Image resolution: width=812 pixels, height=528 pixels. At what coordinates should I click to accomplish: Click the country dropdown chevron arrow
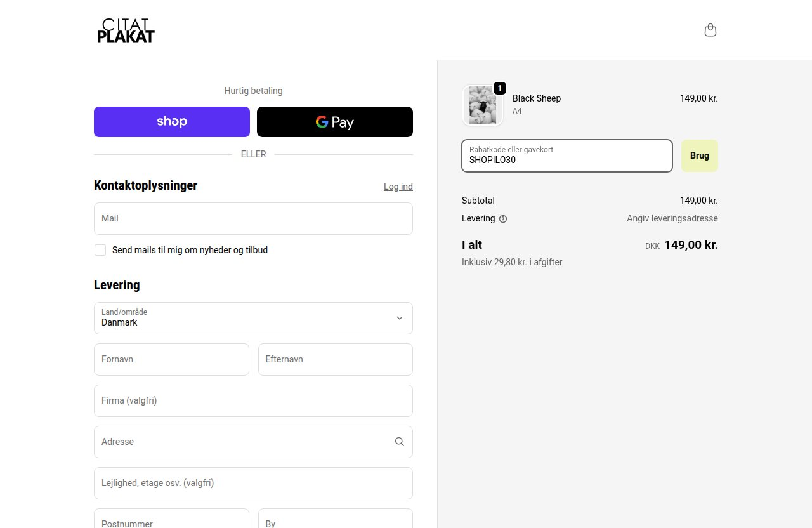click(x=400, y=318)
